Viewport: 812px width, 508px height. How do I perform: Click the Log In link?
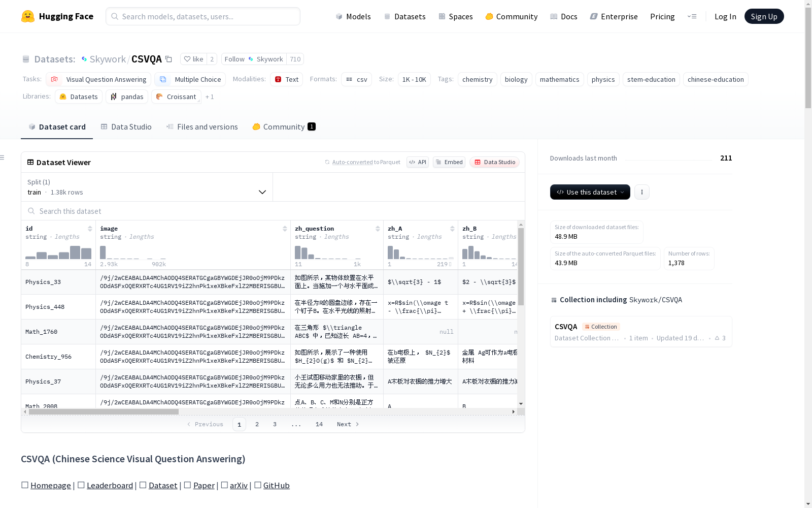[725, 16]
